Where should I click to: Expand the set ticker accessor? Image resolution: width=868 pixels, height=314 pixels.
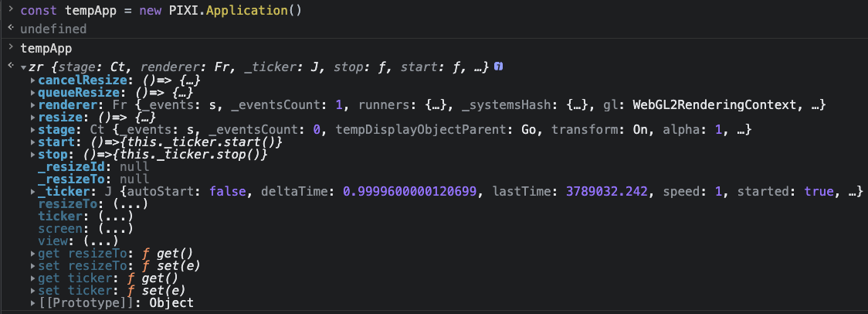(34, 291)
